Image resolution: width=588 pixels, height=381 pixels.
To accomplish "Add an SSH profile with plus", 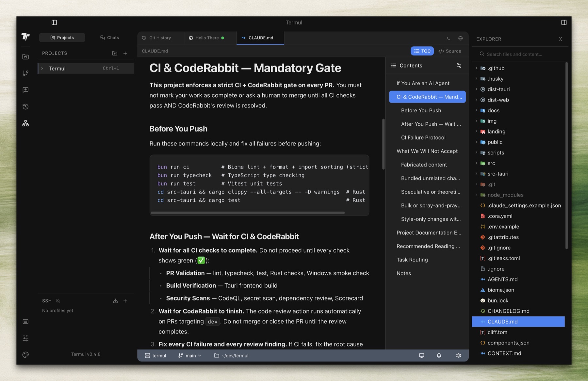I will [x=125, y=301].
